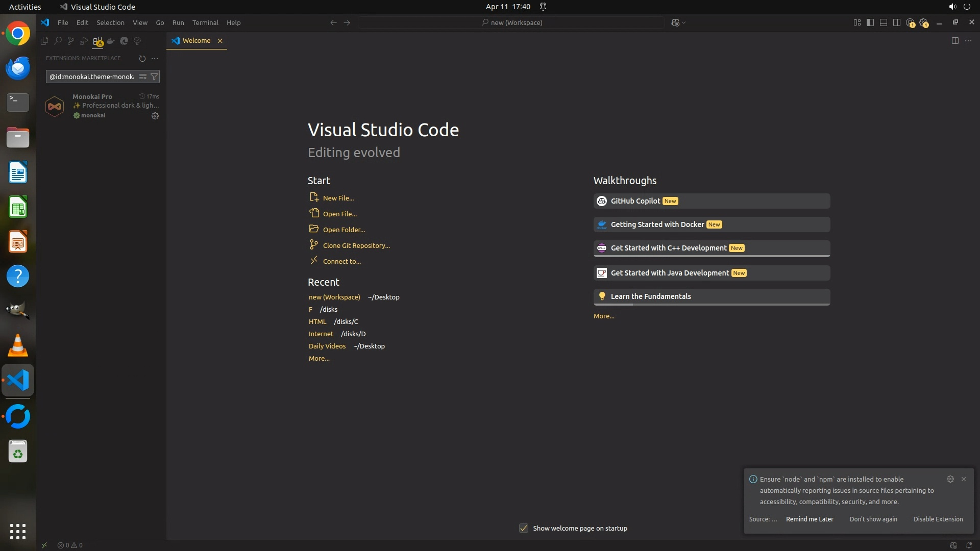Click the Clone Git Repository link
980x551 pixels.
[x=356, y=245]
